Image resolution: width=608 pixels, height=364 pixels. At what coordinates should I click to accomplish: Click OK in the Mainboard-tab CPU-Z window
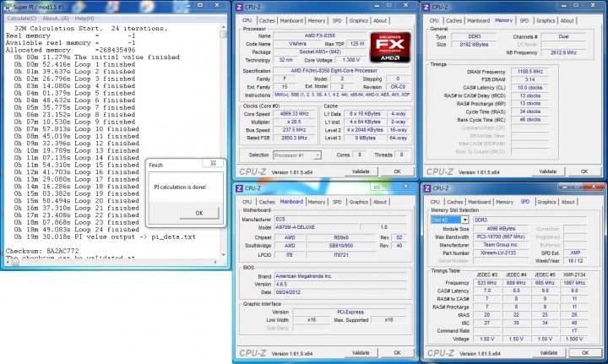coord(397,353)
